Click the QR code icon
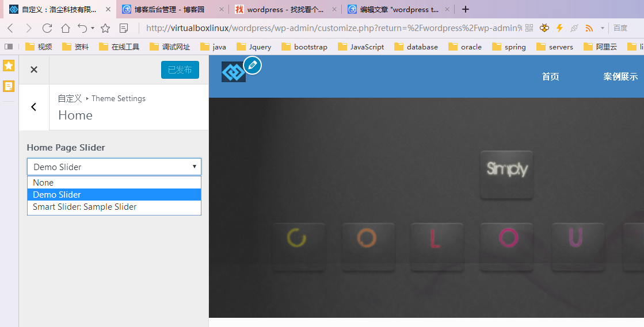The width and height of the screenshot is (644, 327). [529, 28]
